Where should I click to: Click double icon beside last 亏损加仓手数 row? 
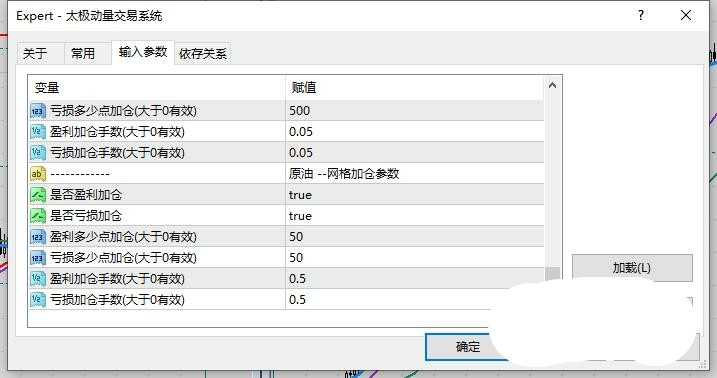[x=37, y=300]
